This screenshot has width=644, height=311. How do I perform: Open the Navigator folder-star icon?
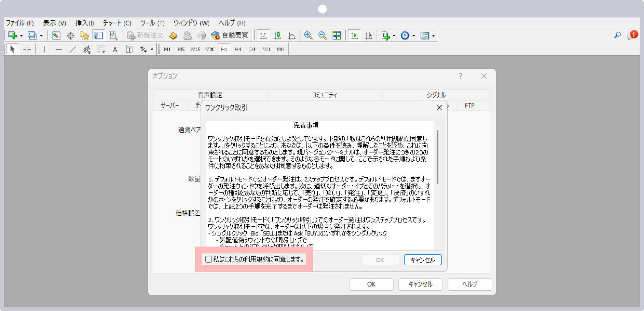click(84, 35)
